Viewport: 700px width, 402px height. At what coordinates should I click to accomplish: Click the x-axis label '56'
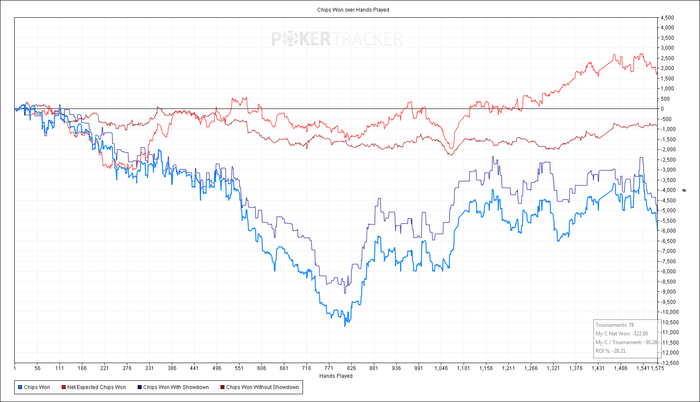(37, 368)
